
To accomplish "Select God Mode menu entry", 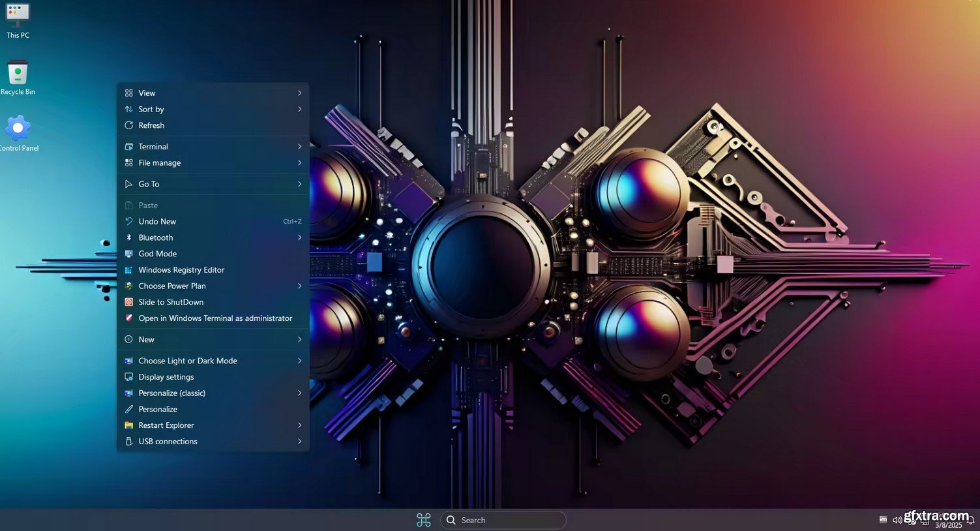I will click(157, 254).
